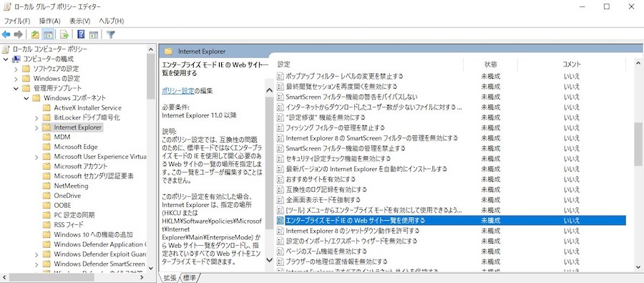Select セキュリティ設定チェック機能を無効にする policy

click(x=338, y=158)
